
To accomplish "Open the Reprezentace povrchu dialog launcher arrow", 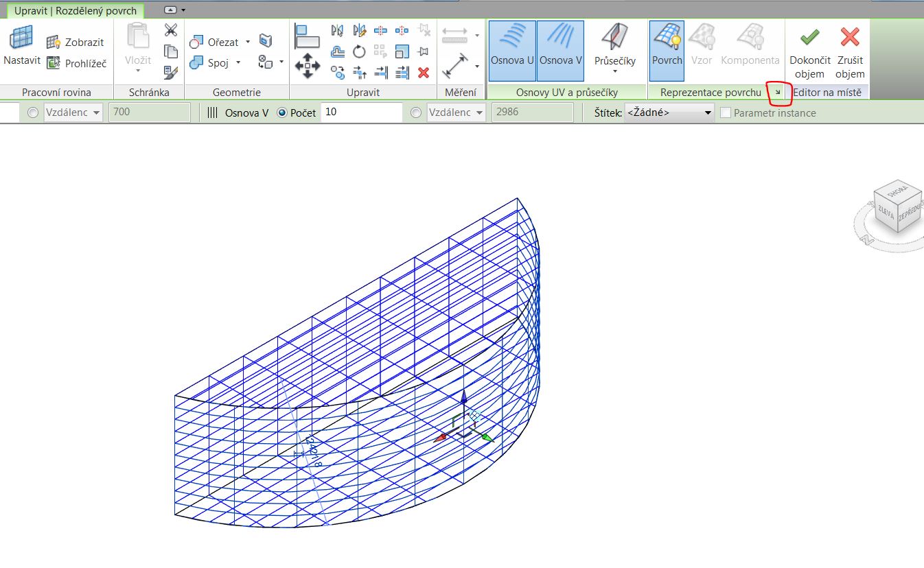I will (777, 93).
